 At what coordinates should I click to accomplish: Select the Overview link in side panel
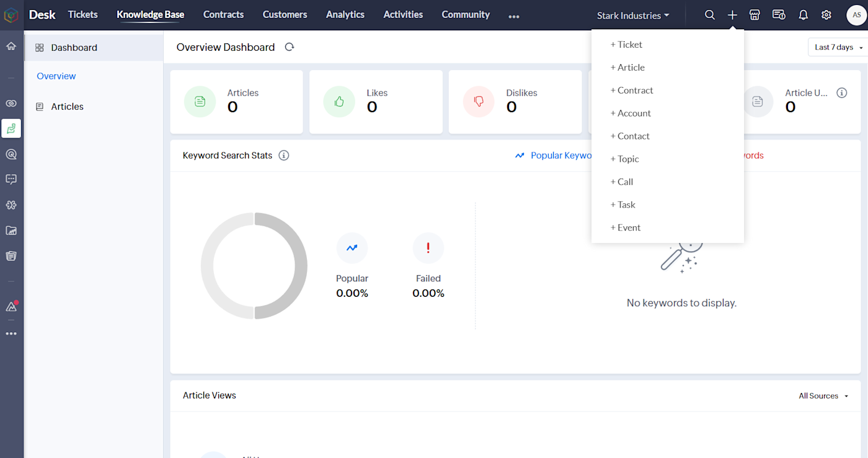click(x=56, y=76)
